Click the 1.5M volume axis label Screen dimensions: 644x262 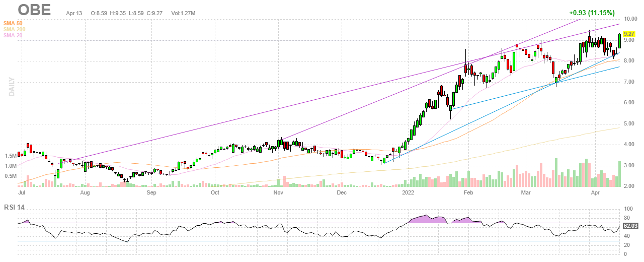11,156
